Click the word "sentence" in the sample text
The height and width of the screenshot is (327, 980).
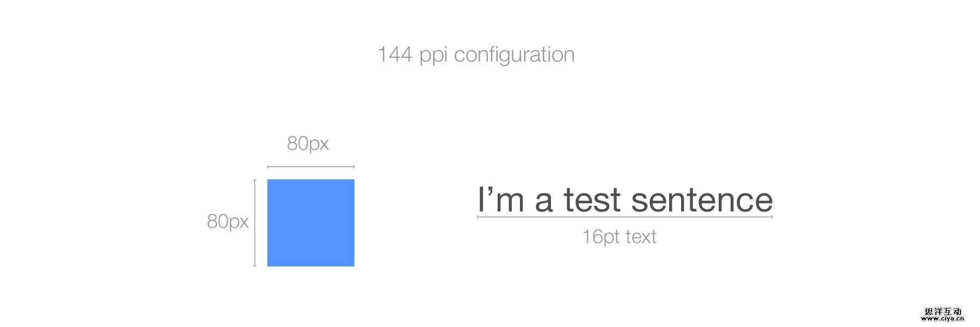pyautogui.click(x=702, y=200)
